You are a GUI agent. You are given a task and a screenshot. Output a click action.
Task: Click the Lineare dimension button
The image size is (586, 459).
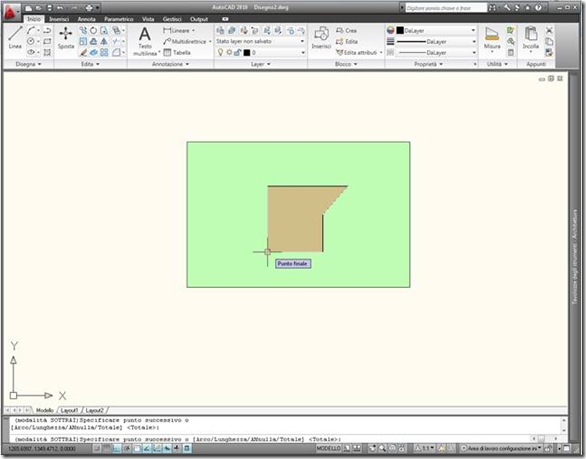coord(179,30)
